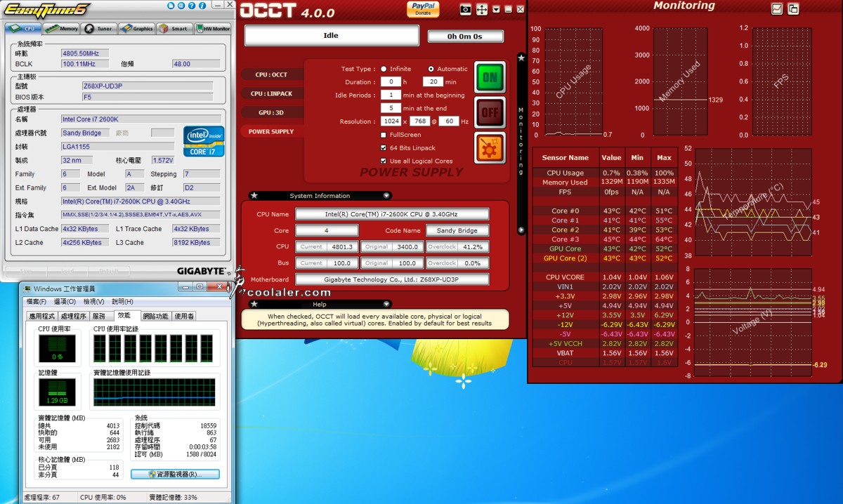Click the 資源監視器(R)... button
Screen dimensions: 843x504
[x=175, y=475]
